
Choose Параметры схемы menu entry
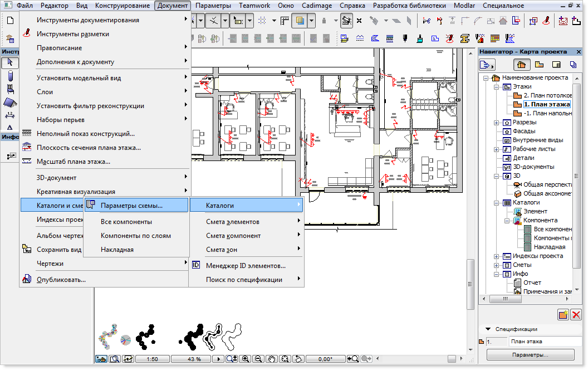pos(136,205)
